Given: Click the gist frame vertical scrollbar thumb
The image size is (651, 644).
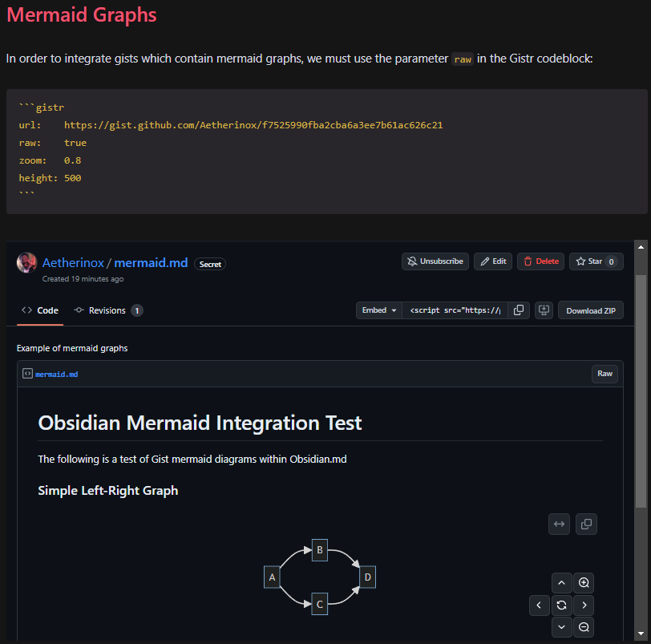Looking at the screenshot, I should pyautogui.click(x=641, y=391).
